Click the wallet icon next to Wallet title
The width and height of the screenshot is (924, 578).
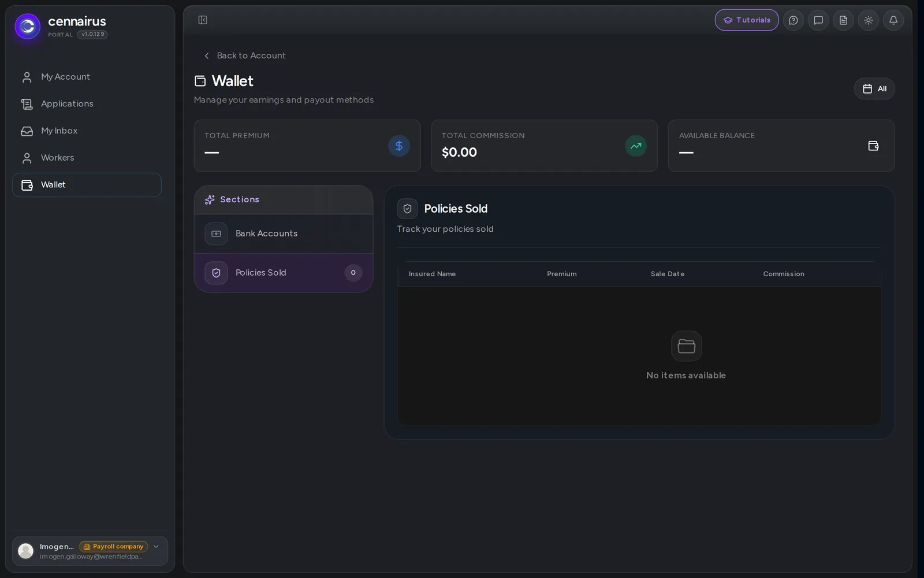200,81
